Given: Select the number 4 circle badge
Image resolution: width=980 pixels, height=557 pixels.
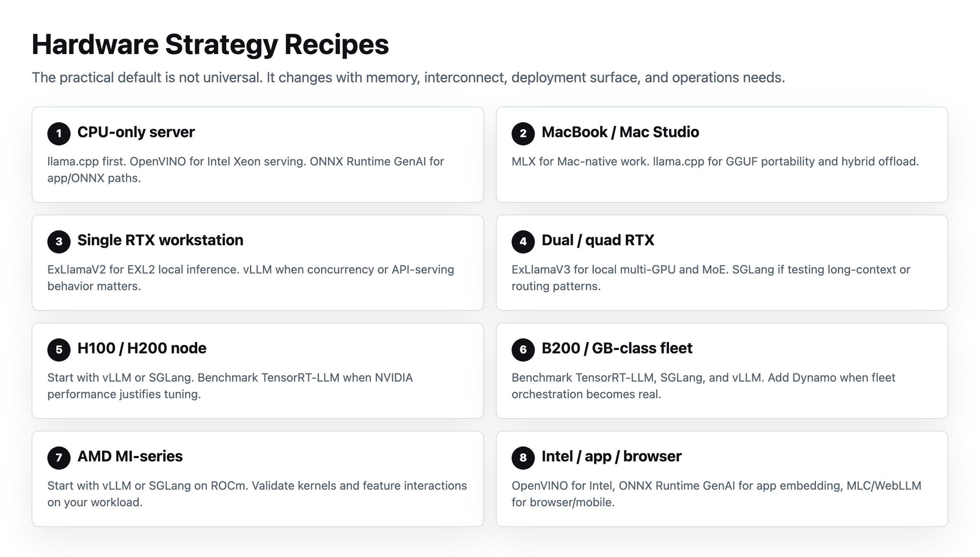Looking at the screenshot, I should 523,241.
